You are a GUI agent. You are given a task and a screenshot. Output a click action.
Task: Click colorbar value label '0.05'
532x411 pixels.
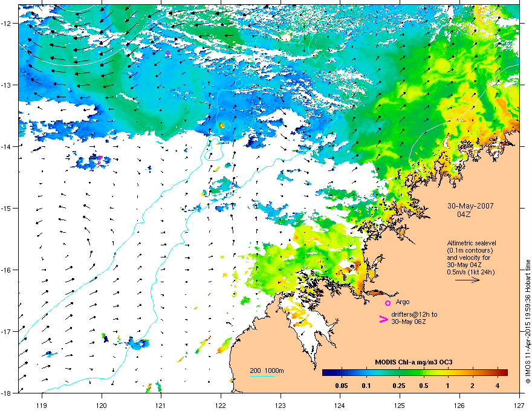tap(342, 386)
